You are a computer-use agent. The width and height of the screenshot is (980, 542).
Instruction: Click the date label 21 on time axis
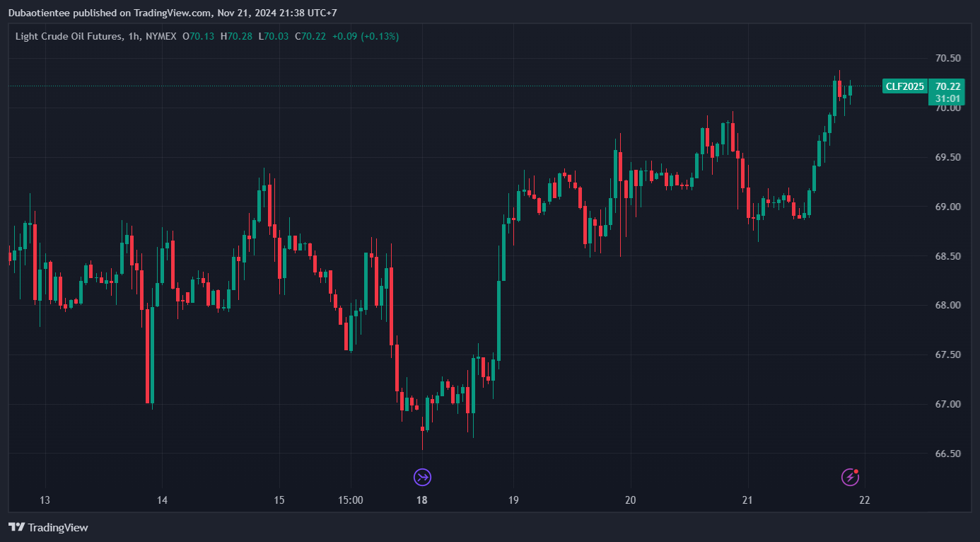[747, 500]
